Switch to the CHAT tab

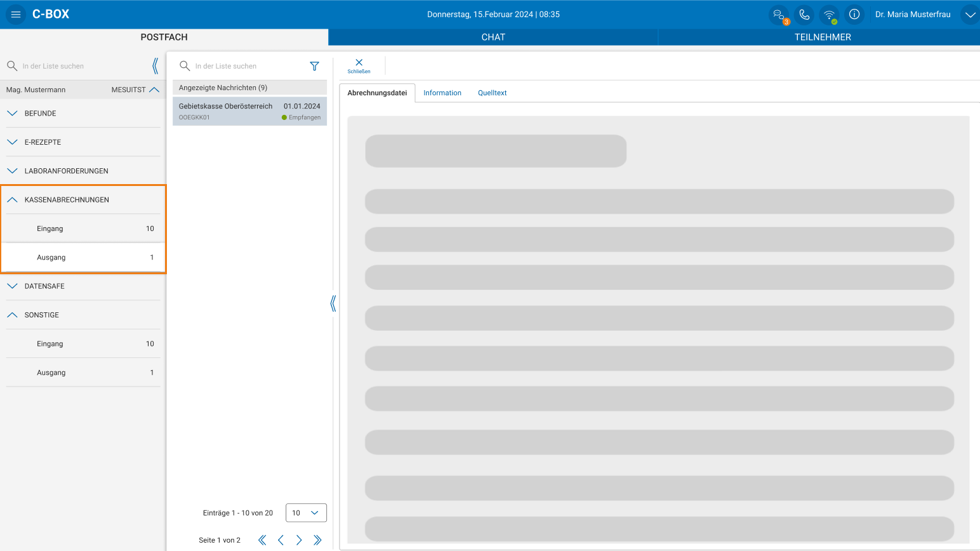pyautogui.click(x=493, y=37)
